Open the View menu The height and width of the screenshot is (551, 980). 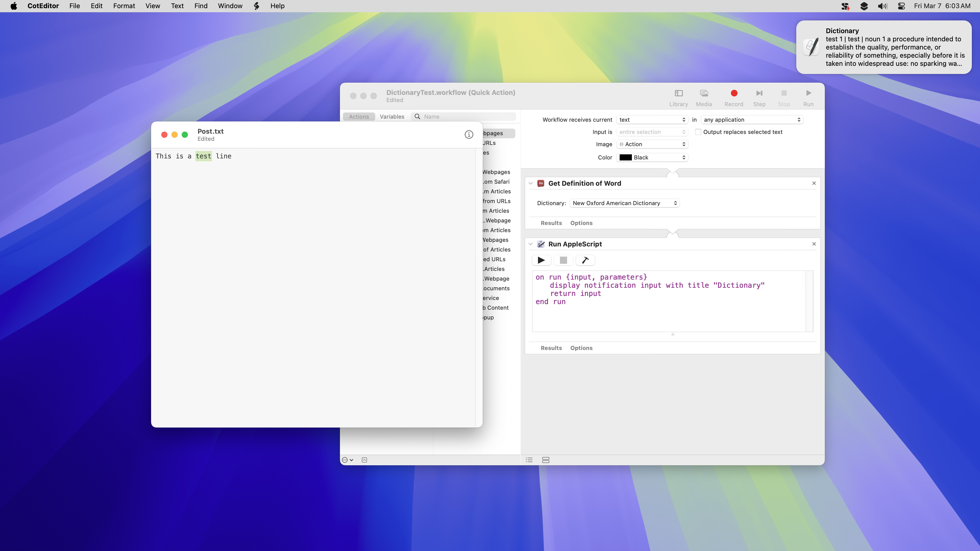tap(153, 6)
